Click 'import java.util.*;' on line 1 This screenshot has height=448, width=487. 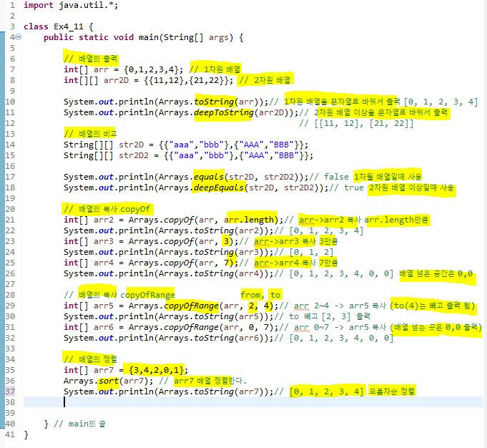tap(71, 5)
